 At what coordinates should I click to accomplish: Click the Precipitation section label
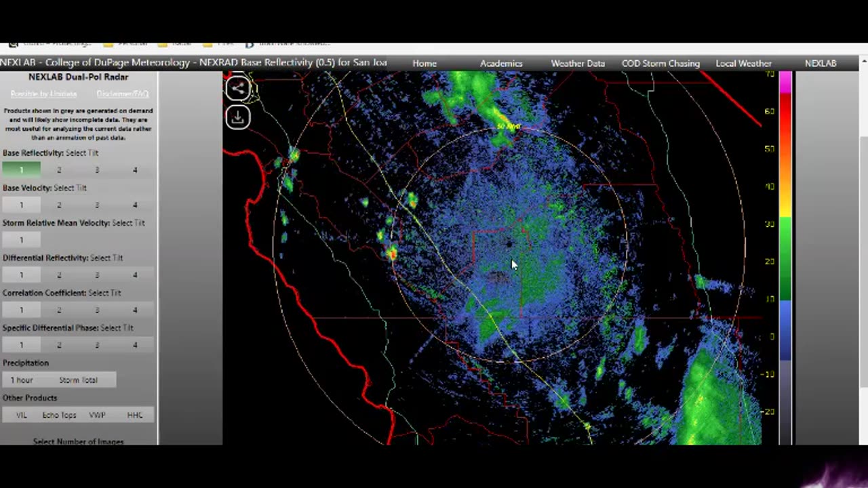tap(26, 363)
